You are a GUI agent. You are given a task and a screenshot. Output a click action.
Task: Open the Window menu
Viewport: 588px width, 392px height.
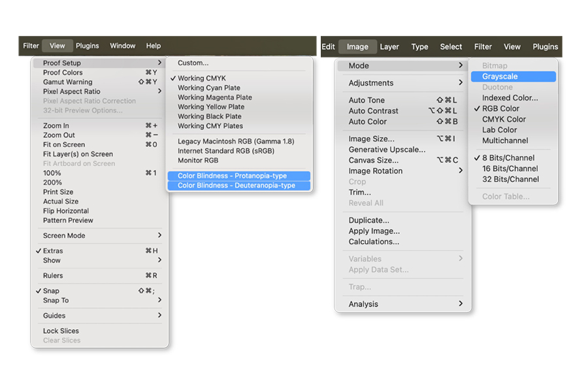pyautogui.click(x=122, y=46)
